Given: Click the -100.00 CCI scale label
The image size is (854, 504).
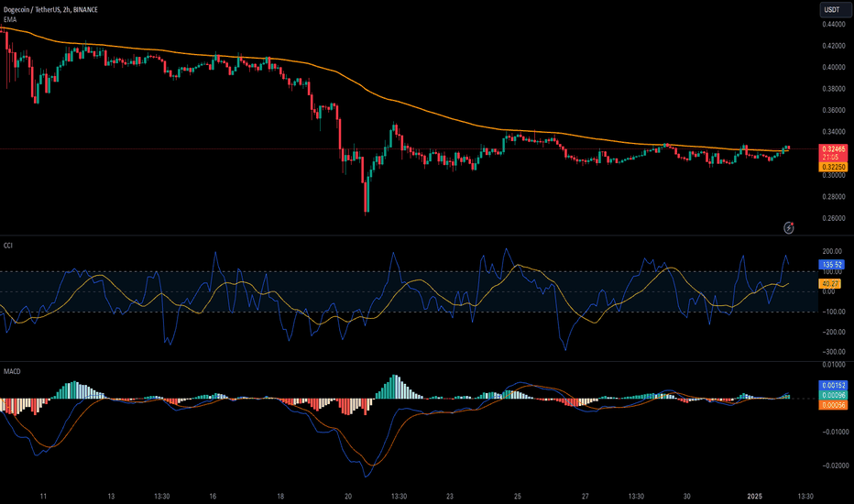Looking at the screenshot, I should coord(832,312).
